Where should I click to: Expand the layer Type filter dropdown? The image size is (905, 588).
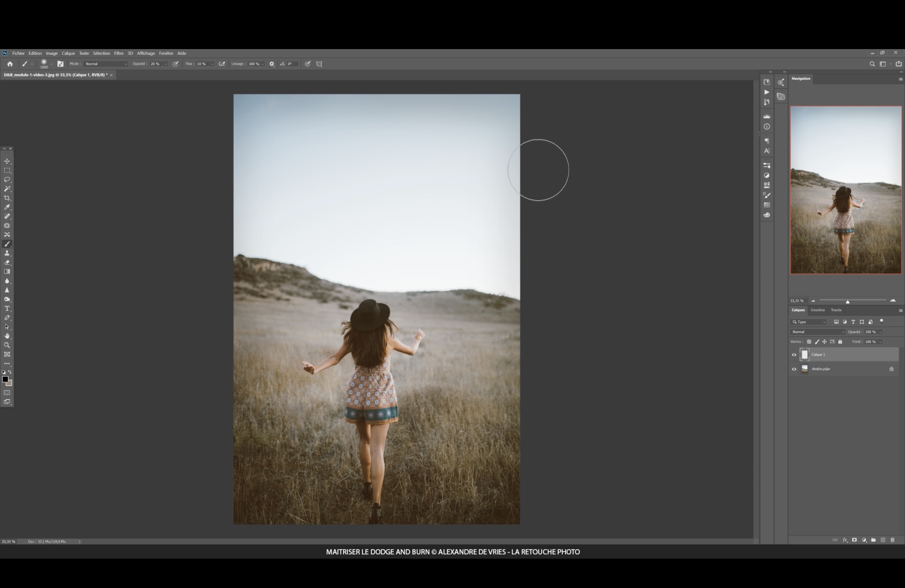pyautogui.click(x=809, y=322)
